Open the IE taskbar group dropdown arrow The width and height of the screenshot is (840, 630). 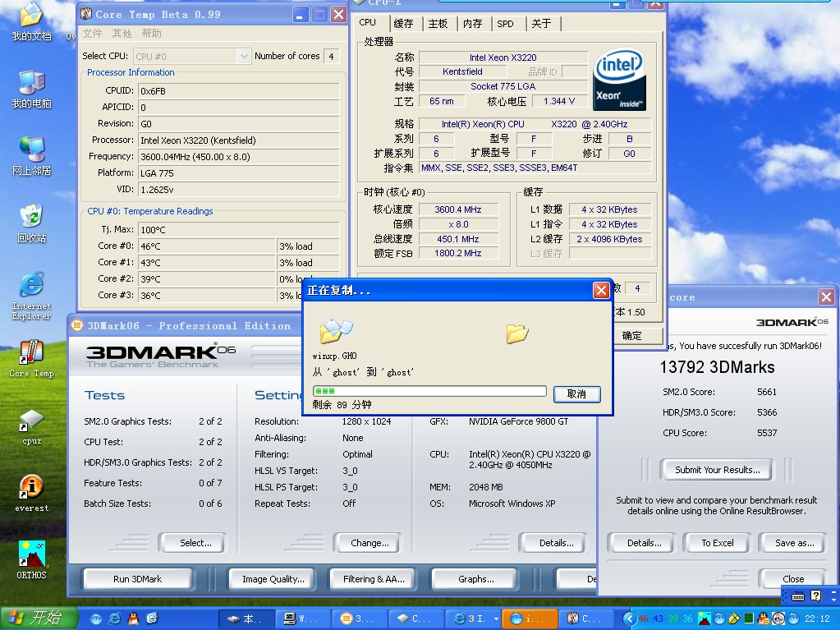[x=496, y=619]
